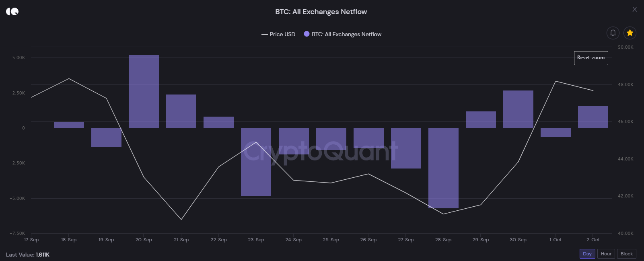Image resolution: width=644 pixels, height=261 pixels.
Task: Click the favorite star icon
Action: click(630, 33)
